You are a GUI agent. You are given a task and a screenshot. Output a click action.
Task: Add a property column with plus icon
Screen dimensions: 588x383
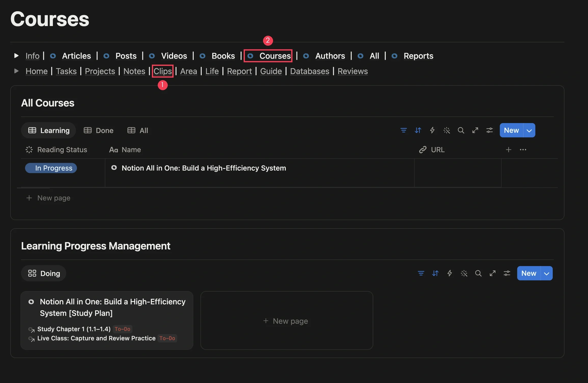pos(508,150)
